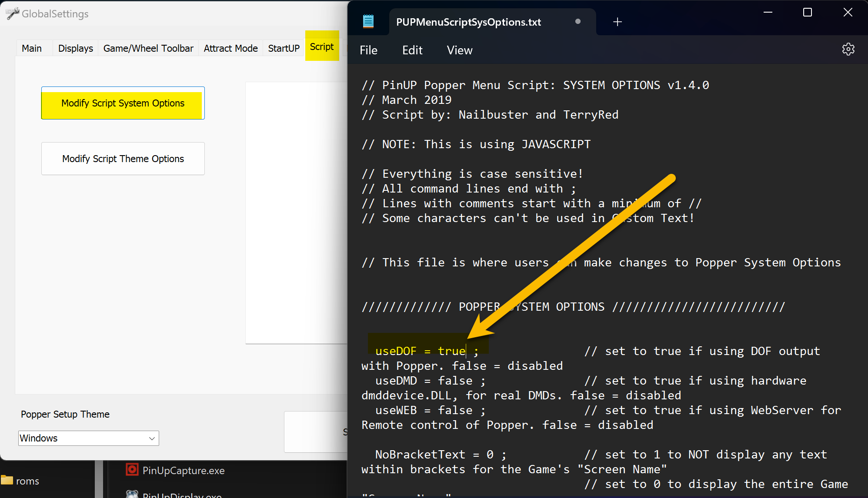Screen dimensions: 868x498
Task: Switch to the Displays tab
Action: pyautogui.click(x=75, y=48)
